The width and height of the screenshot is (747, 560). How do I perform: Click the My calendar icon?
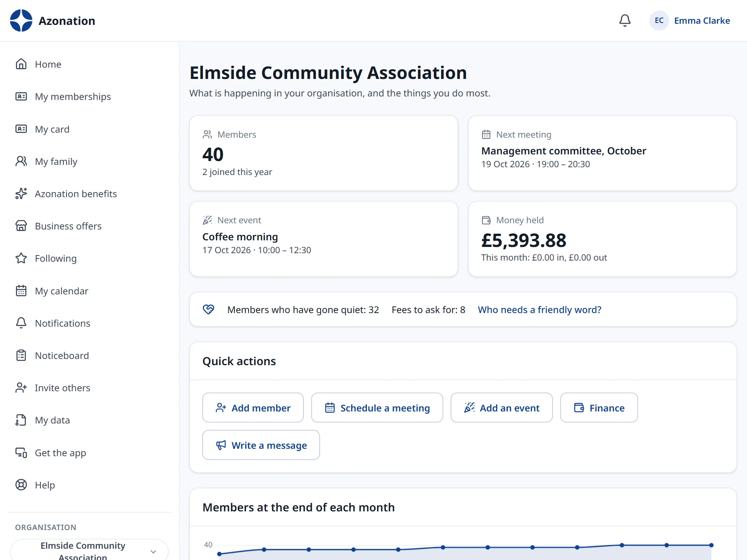21,291
